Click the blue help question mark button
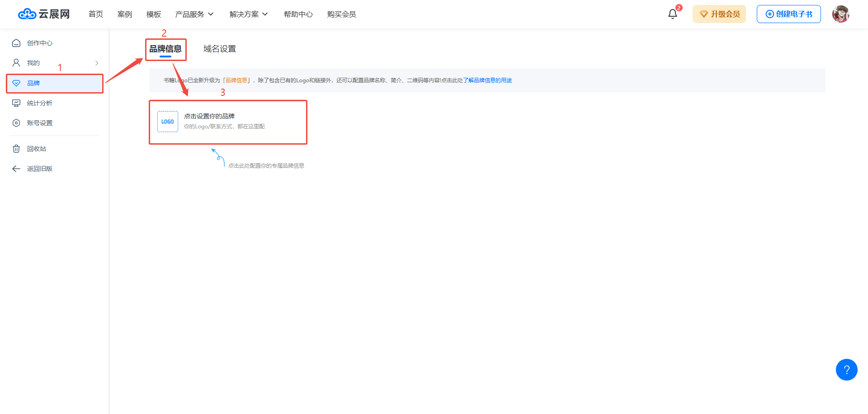Image resolution: width=868 pixels, height=414 pixels. (x=846, y=370)
